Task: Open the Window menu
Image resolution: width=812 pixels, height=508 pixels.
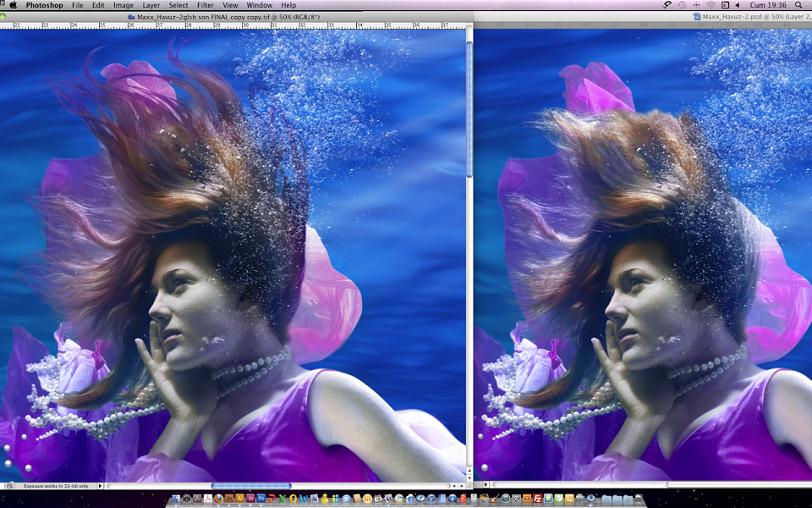Action: click(x=260, y=5)
